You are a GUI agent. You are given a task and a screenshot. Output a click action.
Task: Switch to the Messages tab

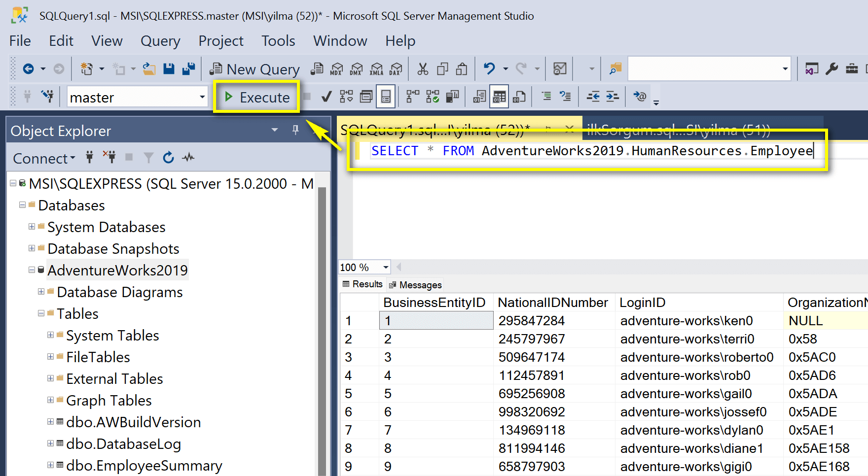[415, 285]
